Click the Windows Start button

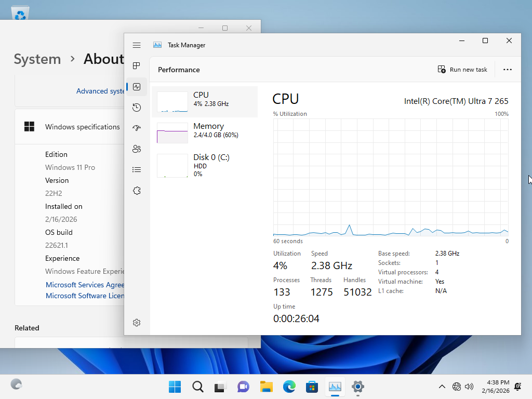pos(175,387)
